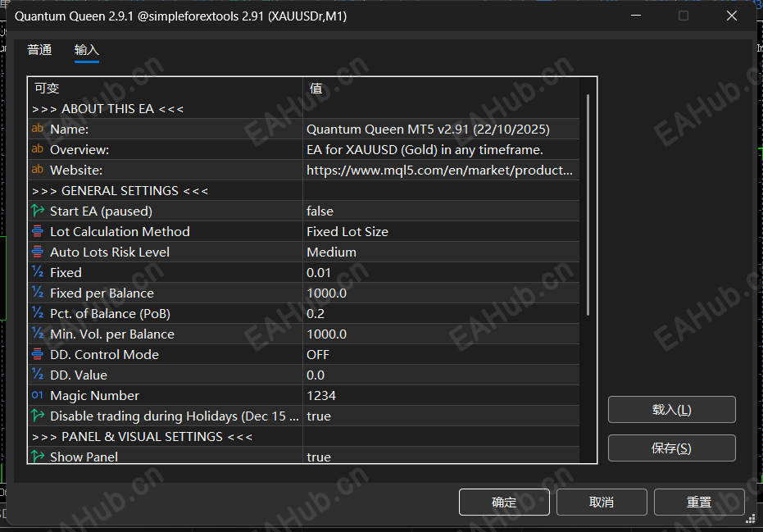Click the 值 column header
The image size is (763, 532).
[442, 88]
